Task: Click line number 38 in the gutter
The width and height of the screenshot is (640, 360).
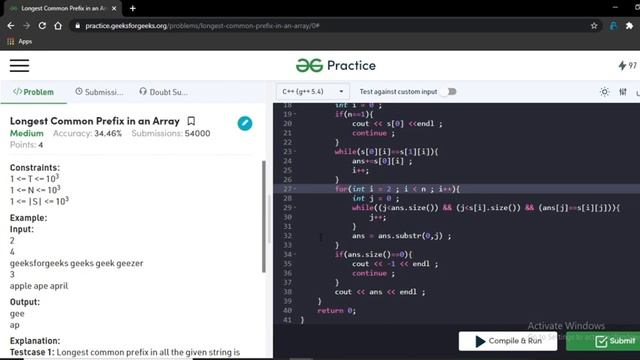Action: click(x=288, y=292)
